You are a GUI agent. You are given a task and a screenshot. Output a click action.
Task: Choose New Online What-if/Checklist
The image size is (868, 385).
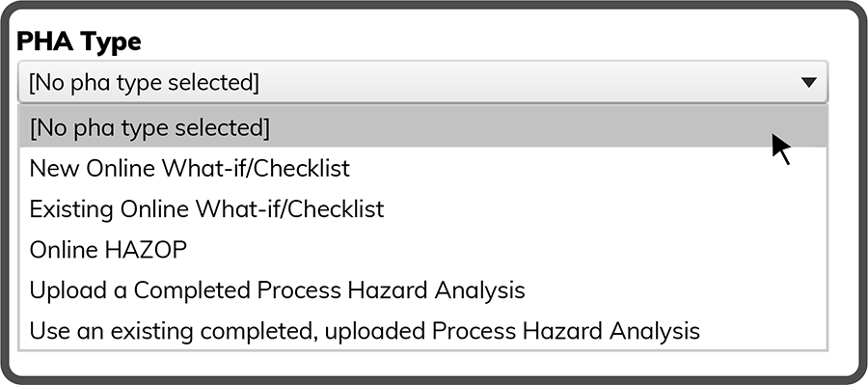point(423,168)
